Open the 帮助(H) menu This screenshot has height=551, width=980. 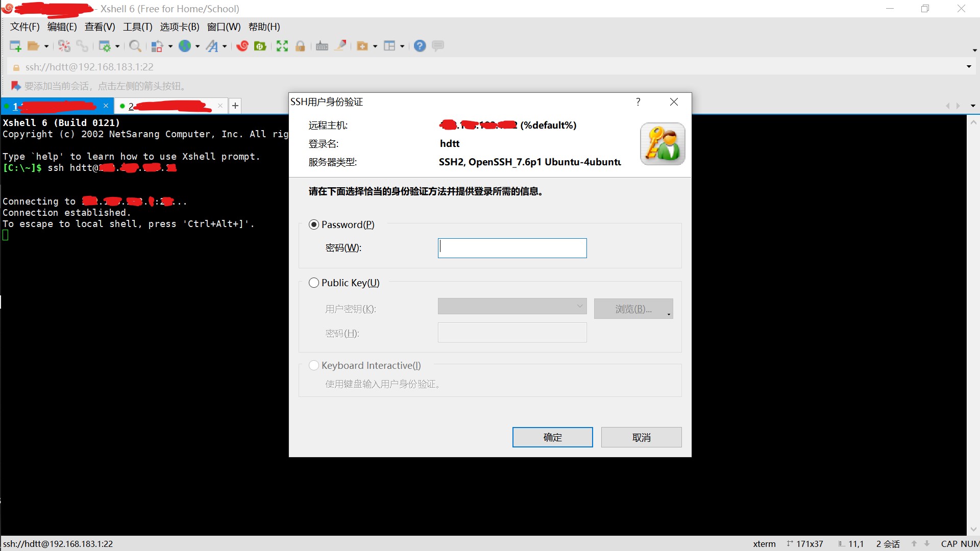pos(264,27)
